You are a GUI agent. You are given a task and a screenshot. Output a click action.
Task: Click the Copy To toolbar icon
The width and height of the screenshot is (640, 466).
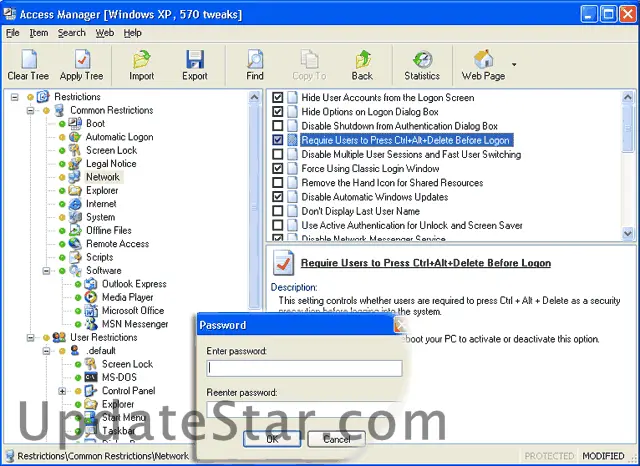click(309, 59)
